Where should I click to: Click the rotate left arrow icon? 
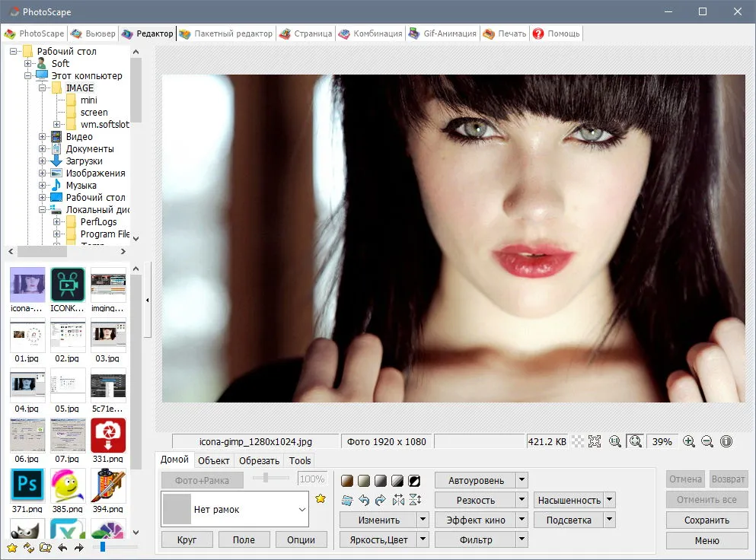(x=364, y=500)
